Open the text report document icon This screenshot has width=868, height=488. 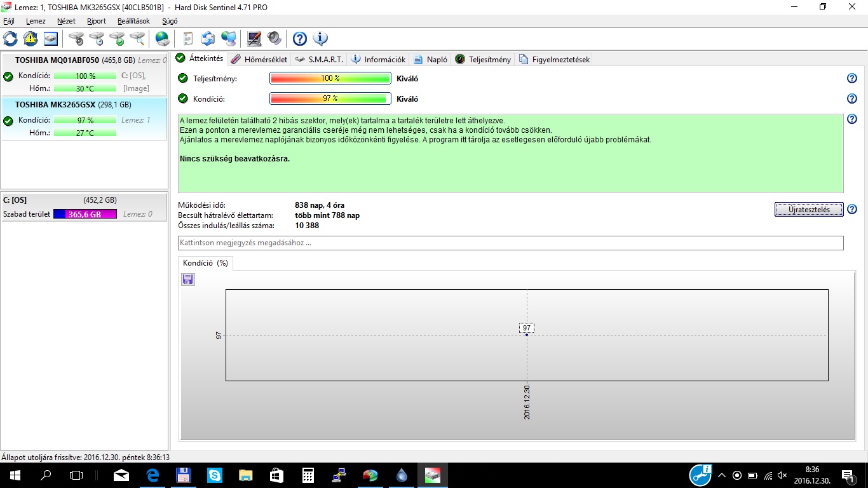[x=187, y=39]
